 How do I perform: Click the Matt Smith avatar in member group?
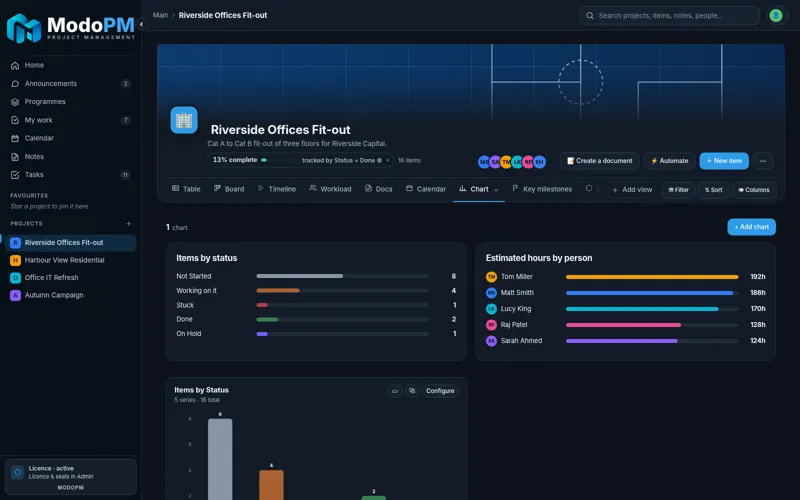coord(484,162)
